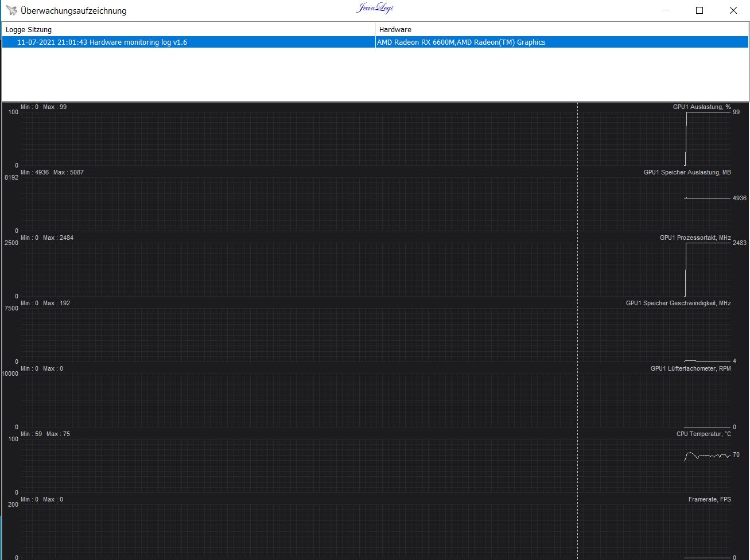Click the current value 70 on CPU temperature graph
Screen dimensions: 750x560
[736, 454]
